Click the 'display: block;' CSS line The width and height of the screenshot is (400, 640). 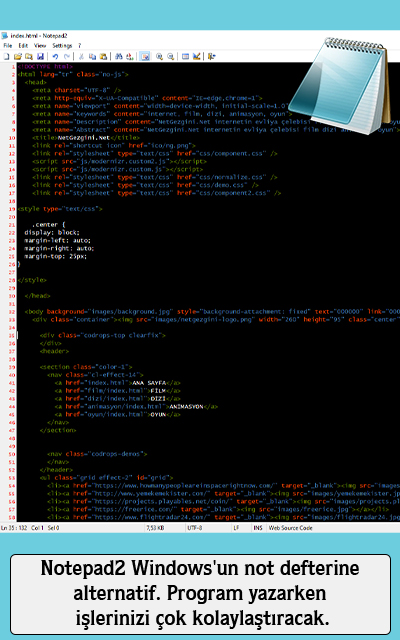(x=51, y=232)
